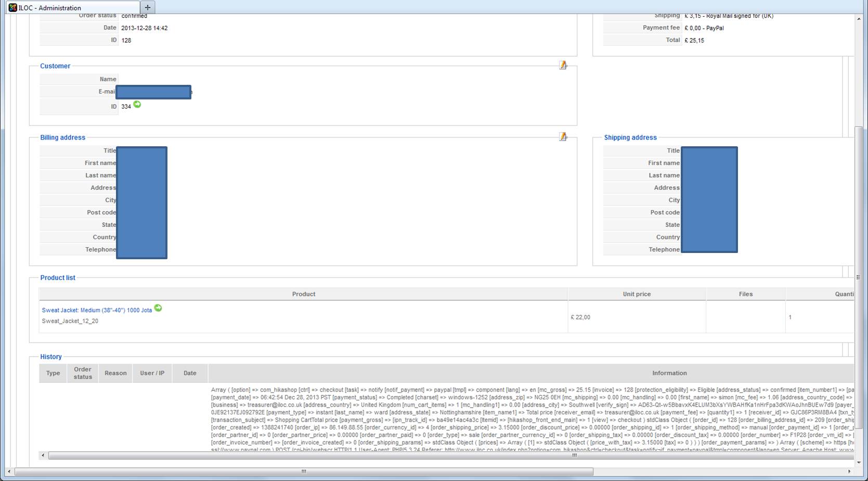Click the Payment fee label
The height and width of the screenshot is (481, 868).
click(x=661, y=28)
